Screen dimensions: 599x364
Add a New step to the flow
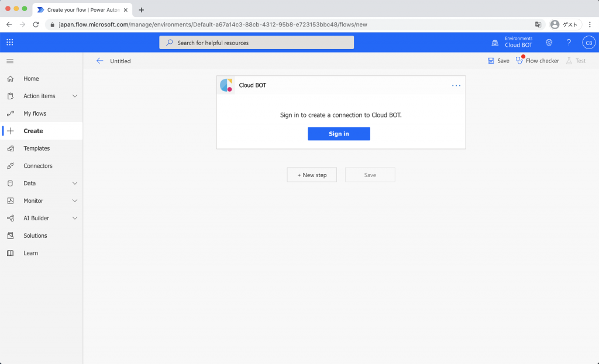[x=312, y=175]
